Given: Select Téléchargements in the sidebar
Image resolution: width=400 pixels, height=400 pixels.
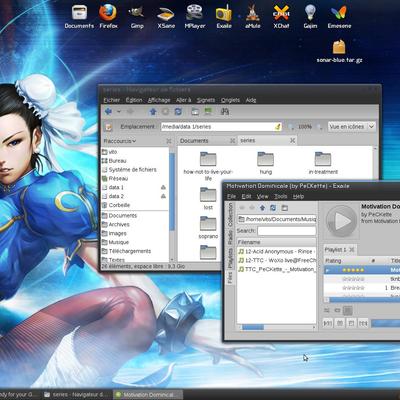Looking at the screenshot, I should click(130, 251).
